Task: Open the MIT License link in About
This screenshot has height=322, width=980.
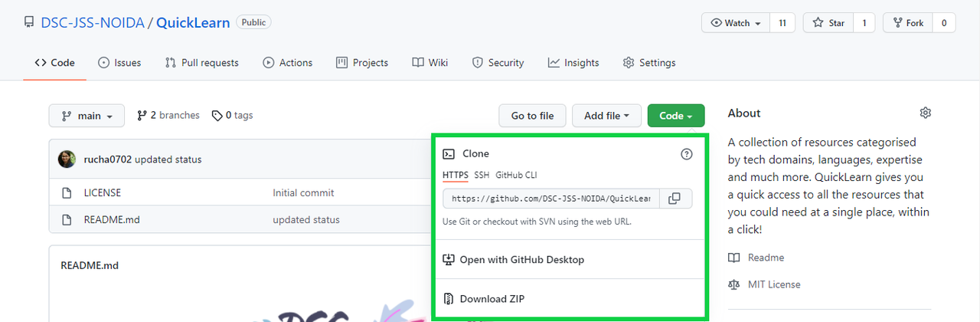Action: pos(774,284)
